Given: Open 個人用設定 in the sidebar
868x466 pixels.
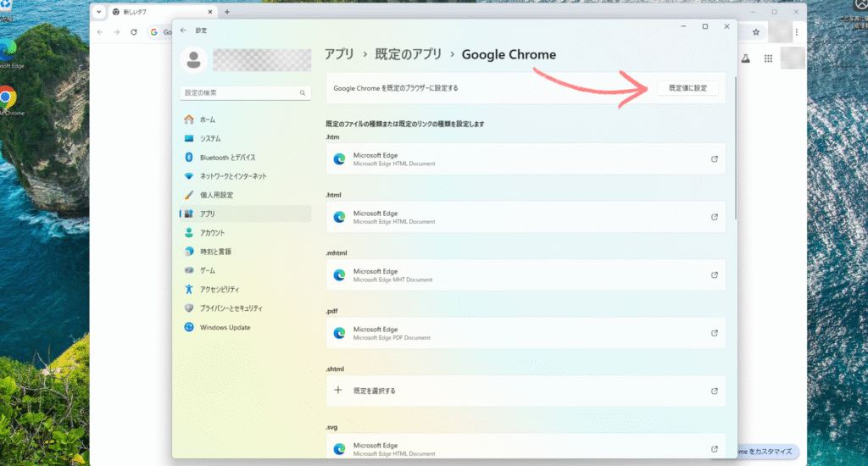Looking at the screenshot, I should (245, 195).
